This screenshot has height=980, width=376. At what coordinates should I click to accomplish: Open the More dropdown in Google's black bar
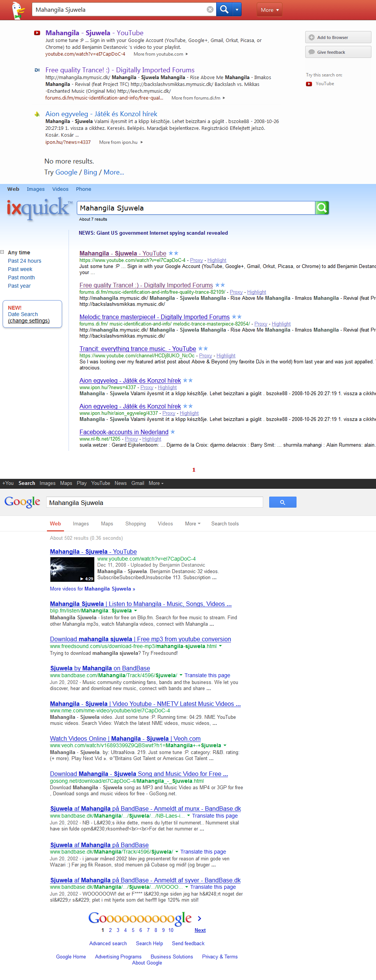tap(156, 483)
